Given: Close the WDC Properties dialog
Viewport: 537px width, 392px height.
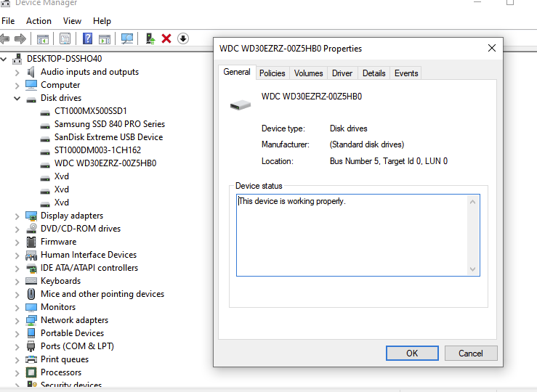Looking at the screenshot, I should [x=492, y=48].
